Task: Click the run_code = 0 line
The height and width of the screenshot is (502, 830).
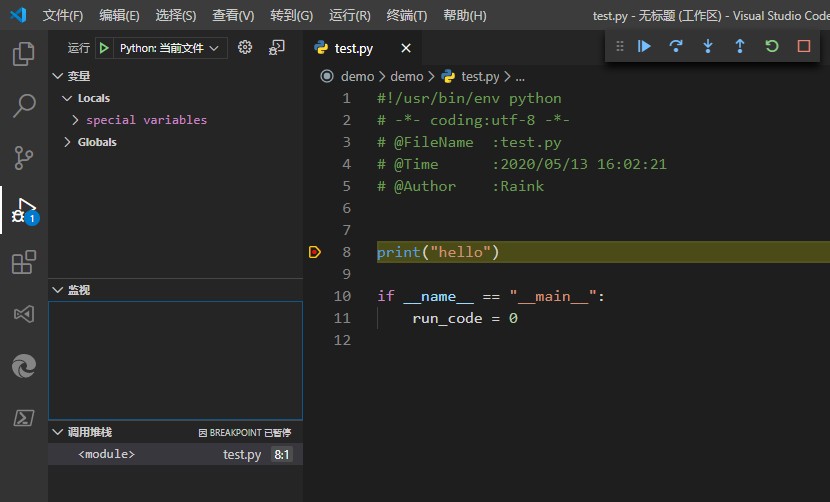Action: pyautogui.click(x=465, y=318)
